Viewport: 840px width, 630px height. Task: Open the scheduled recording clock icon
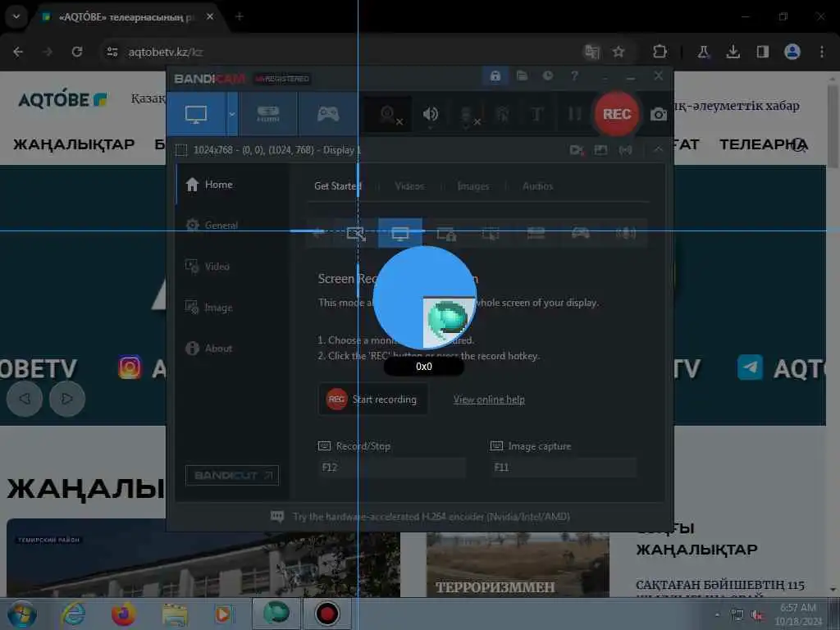point(547,75)
